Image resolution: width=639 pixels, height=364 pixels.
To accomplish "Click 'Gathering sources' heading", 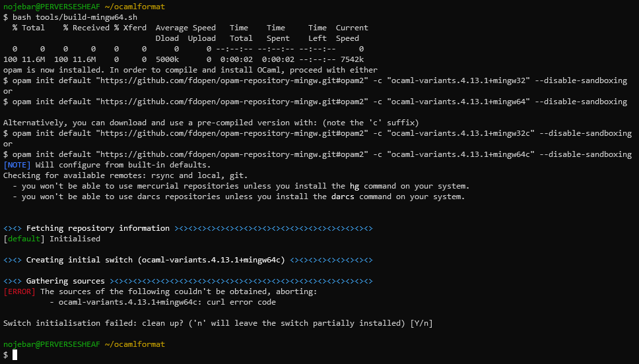I will [65, 281].
